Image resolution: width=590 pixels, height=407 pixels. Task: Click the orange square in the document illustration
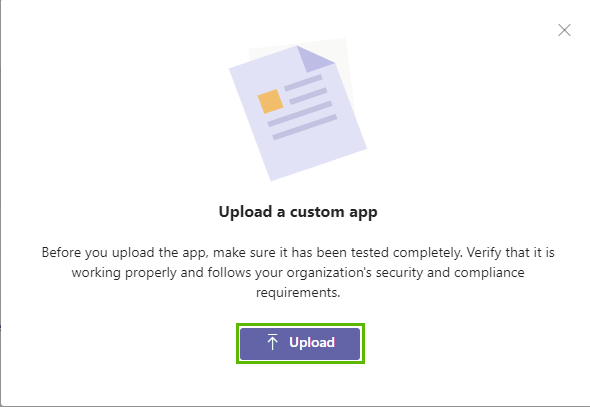[270, 101]
